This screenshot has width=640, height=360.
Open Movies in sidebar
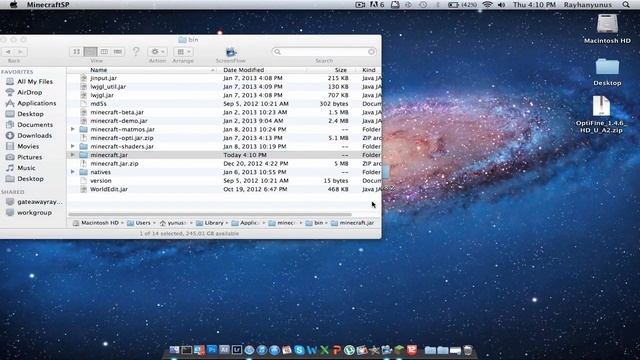coord(28,146)
